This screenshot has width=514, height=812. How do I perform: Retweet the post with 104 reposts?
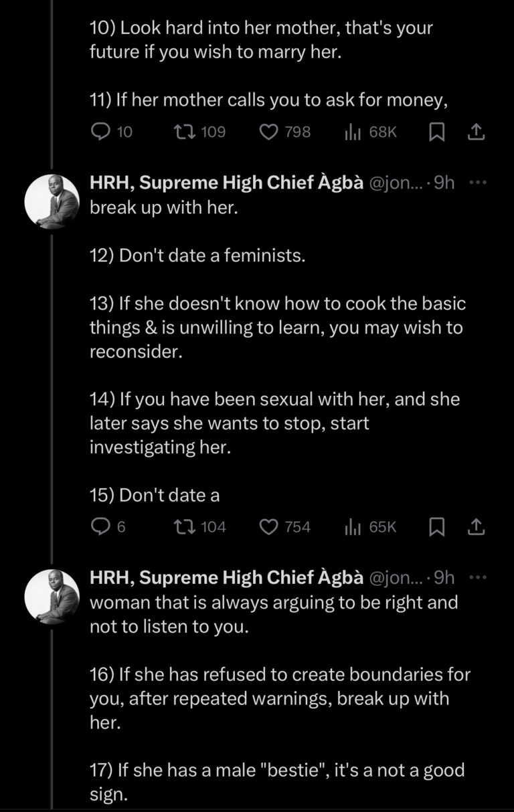point(188,527)
